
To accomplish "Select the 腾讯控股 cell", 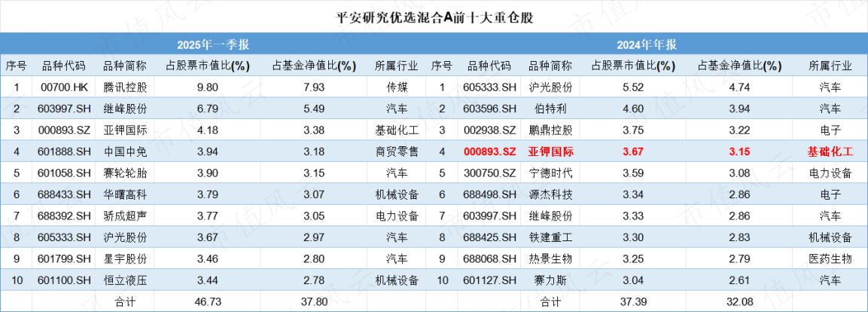I will 125,87.
